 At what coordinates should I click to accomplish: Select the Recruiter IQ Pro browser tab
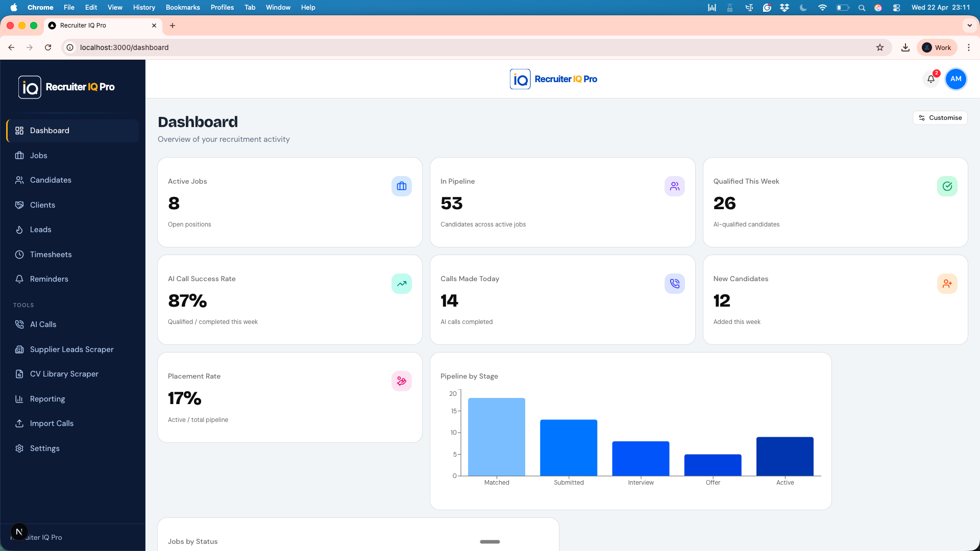point(102,26)
